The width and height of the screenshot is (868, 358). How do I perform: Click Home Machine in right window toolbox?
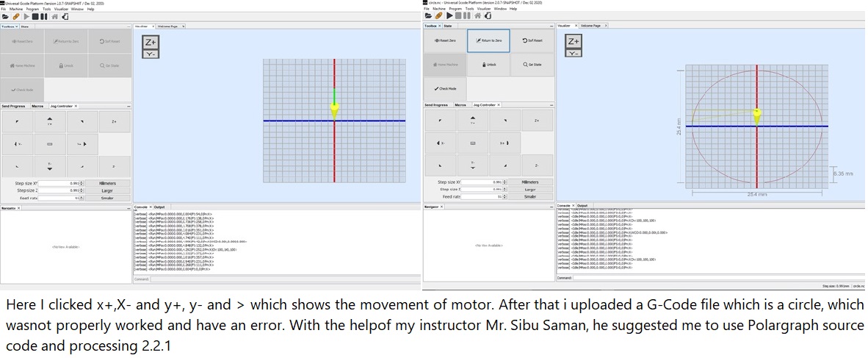tap(445, 65)
